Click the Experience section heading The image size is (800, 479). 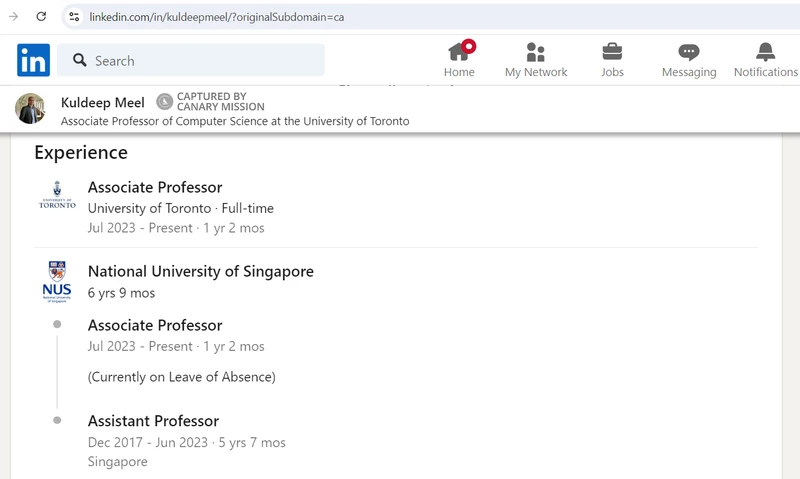pos(81,153)
